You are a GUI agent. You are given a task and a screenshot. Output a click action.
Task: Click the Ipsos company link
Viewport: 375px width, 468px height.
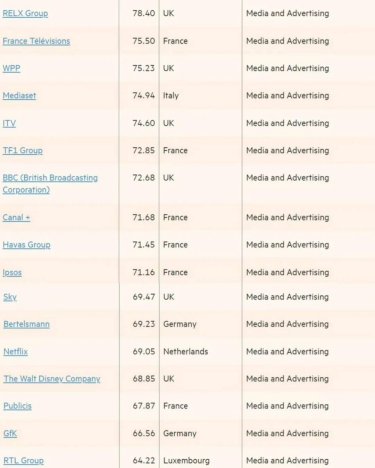coord(12,272)
